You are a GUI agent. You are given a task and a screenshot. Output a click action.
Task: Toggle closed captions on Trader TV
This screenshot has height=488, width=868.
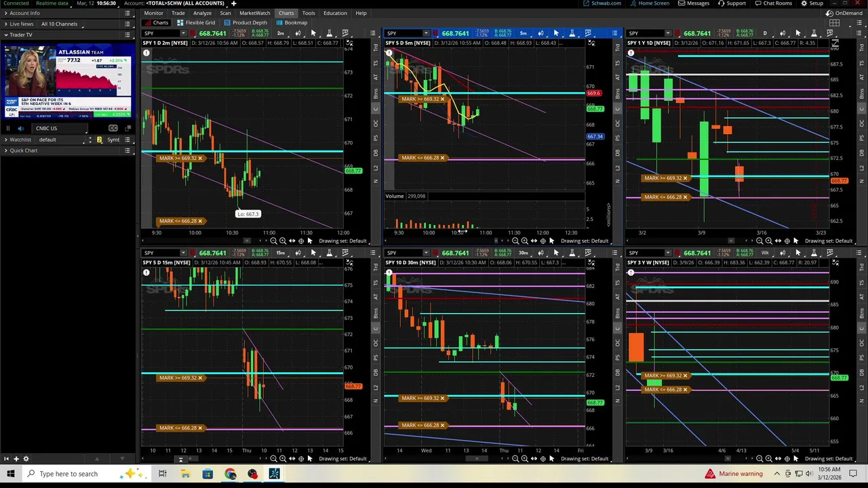[x=113, y=128]
